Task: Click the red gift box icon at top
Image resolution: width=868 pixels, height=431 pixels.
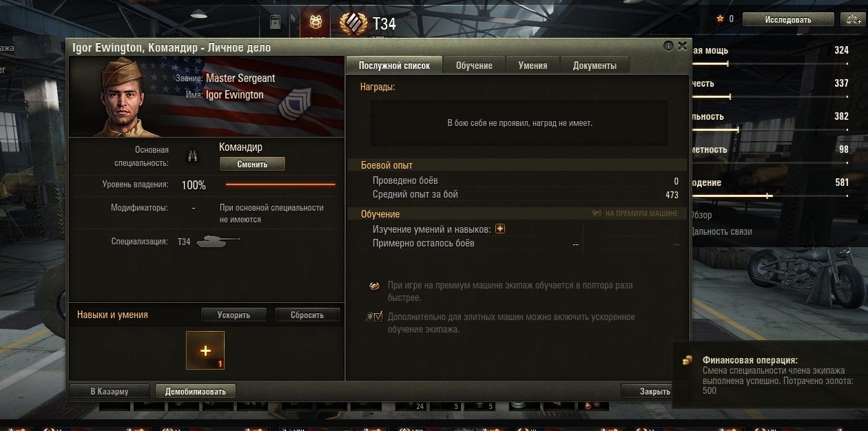Action: 316,22
